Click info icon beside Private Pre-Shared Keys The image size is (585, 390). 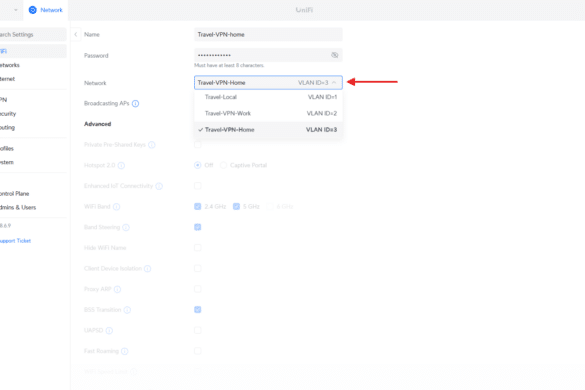[x=152, y=145]
